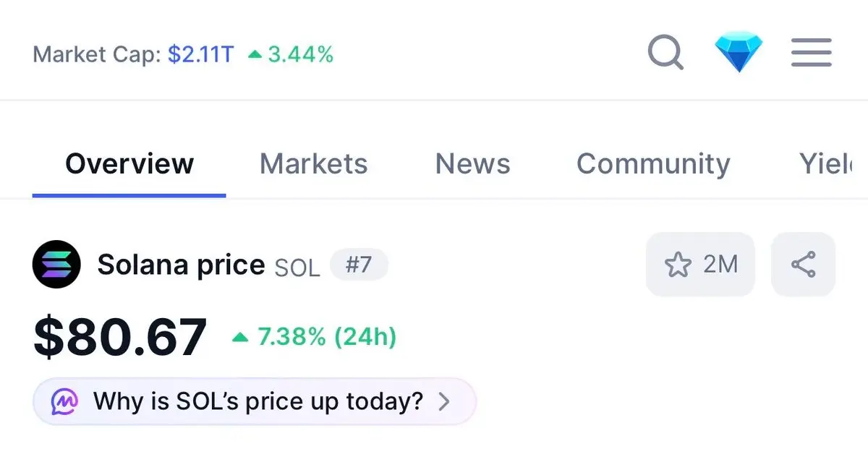Open the Community tab
This screenshot has height=462, width=868.
click(x=653, y=164)
